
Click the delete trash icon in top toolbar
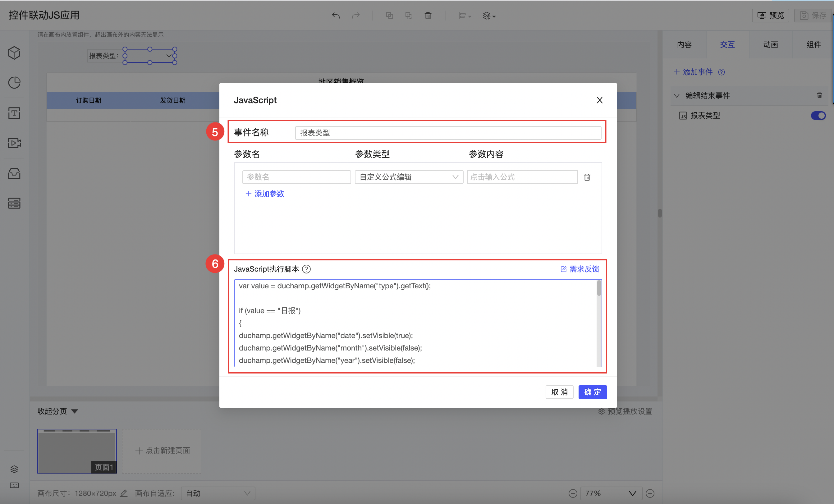(x=428, y=16)
